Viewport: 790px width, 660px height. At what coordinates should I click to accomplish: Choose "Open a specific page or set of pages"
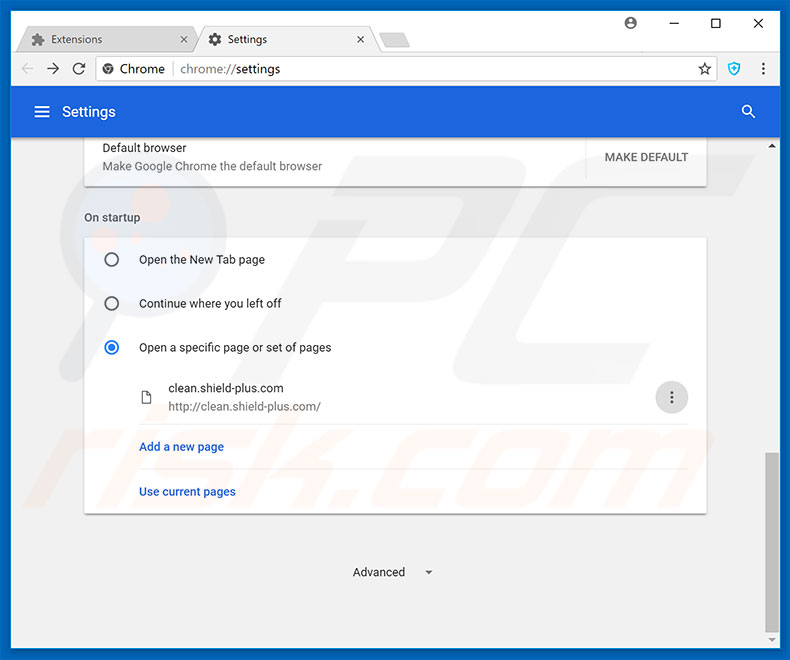[112, 348]
